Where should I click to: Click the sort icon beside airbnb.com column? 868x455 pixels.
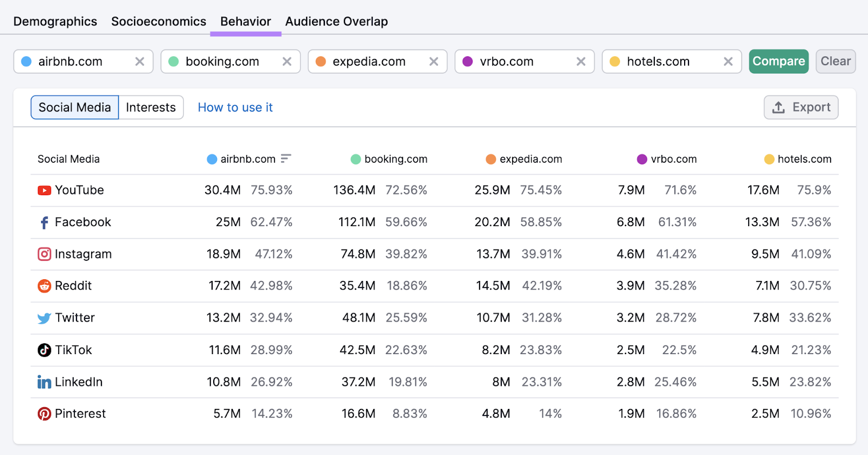[286, 158]
